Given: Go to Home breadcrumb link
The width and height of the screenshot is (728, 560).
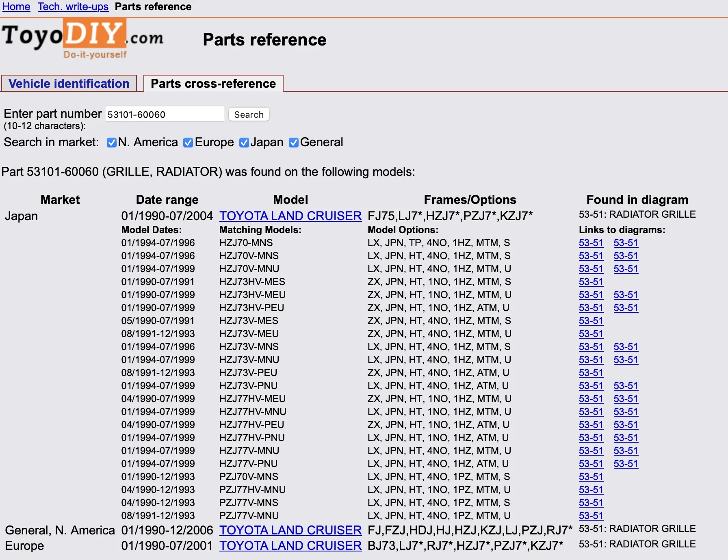Looking at the screenshot, I should coord(16,6).
